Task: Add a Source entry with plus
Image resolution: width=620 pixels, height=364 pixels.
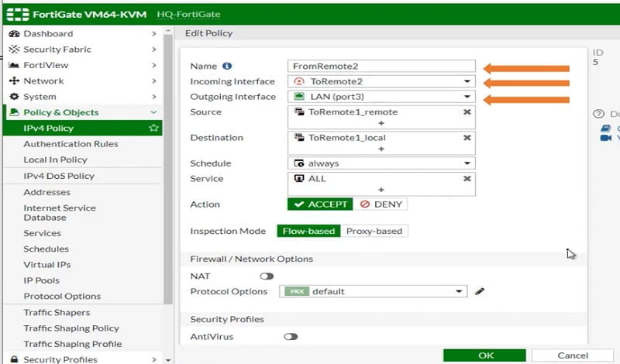Action: pos(381,123)
